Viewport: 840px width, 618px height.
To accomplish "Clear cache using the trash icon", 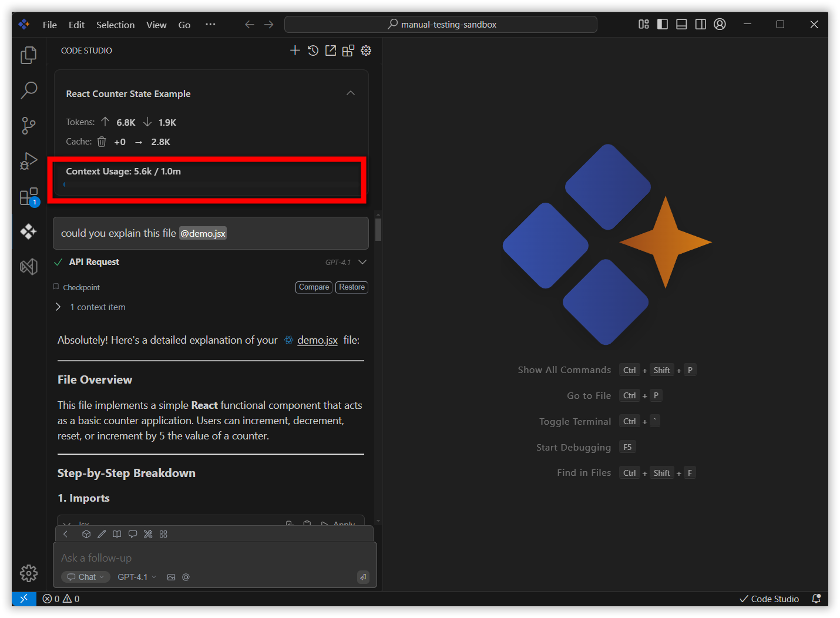I will [x=102, y=142].
